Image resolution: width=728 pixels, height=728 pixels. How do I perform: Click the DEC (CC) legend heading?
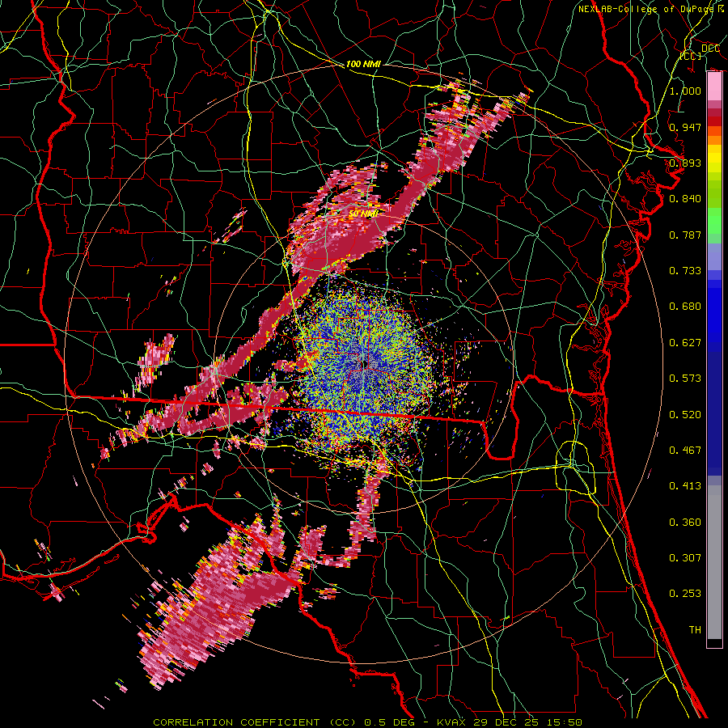click(x=701, y=52)
